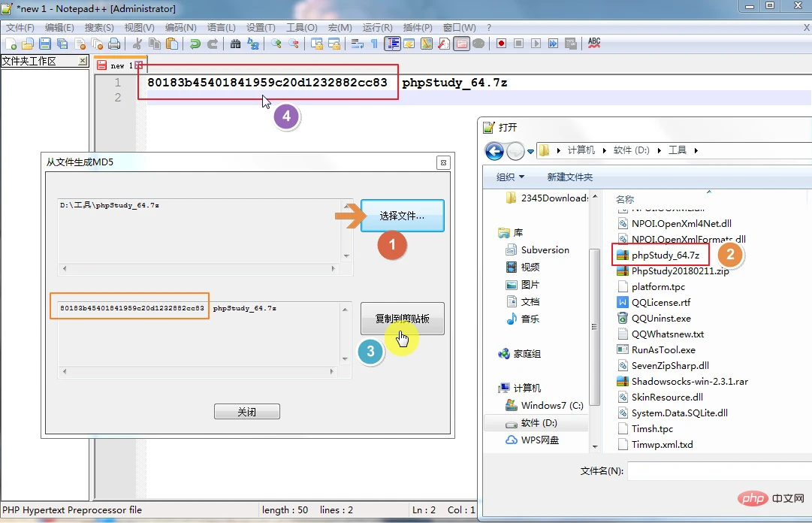Image resolution: width=812 pixels, height=523 pixels.
Task: Sort by the 名称 column header
Action: [625, 199]
